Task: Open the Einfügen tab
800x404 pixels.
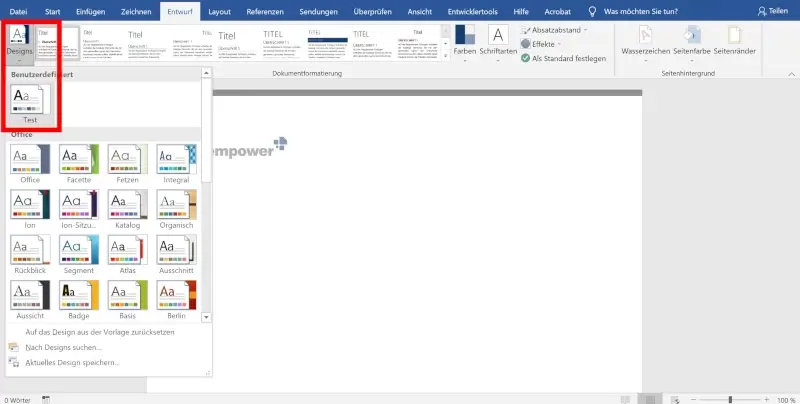Action: coord(90,10)
